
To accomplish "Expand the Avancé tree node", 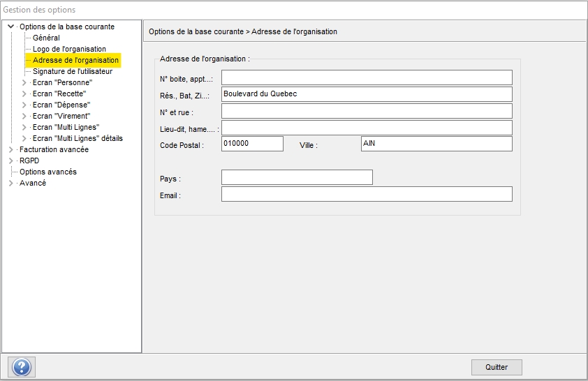I will (10, 183).
